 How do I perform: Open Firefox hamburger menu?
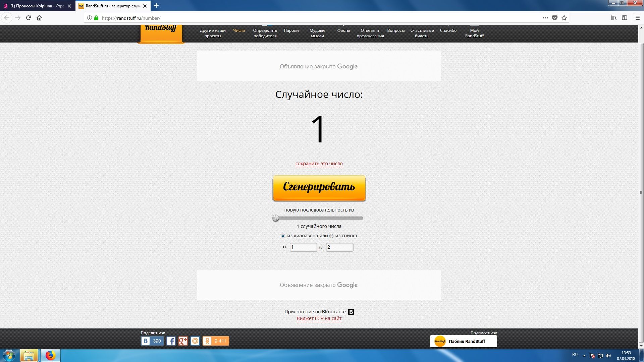click(638, 18)
